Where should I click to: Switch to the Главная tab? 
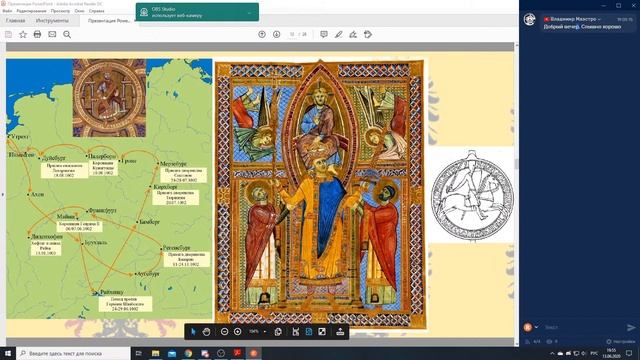pyautogui.click(x=16, y=20)
